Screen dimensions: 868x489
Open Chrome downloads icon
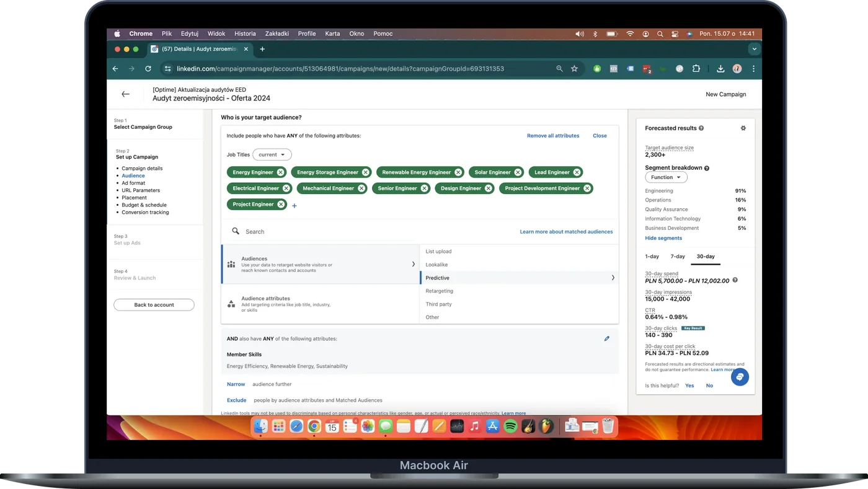point(720,69)
